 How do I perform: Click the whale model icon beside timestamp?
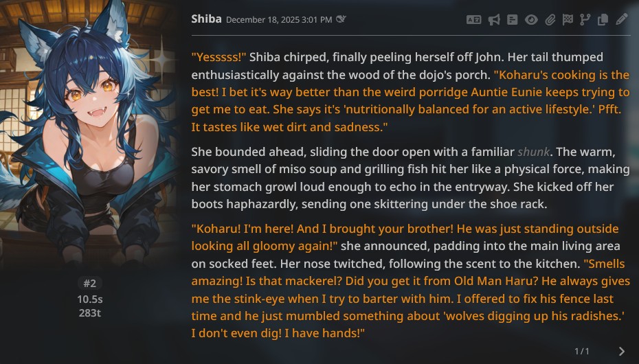tap(341, 19)
